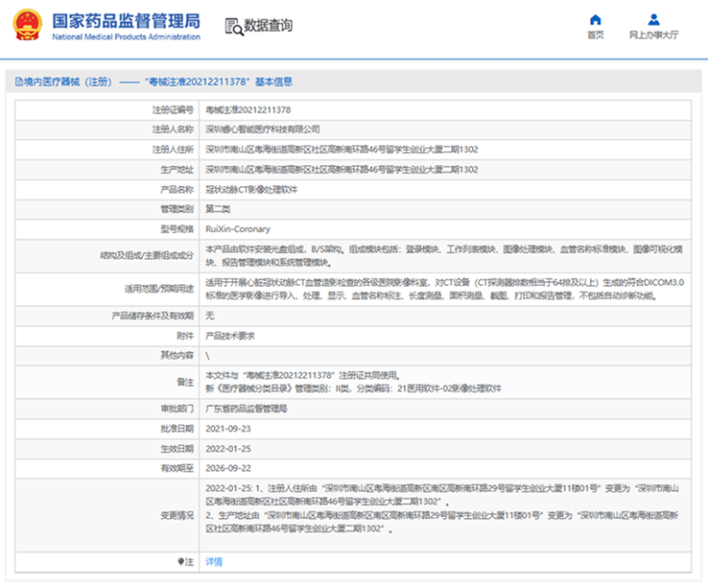Image resolution: width=708 pixels, height=588 pixels.
Task: Click the 结构及组成/主要组成成分 label
Action: [x=146, y=256]
